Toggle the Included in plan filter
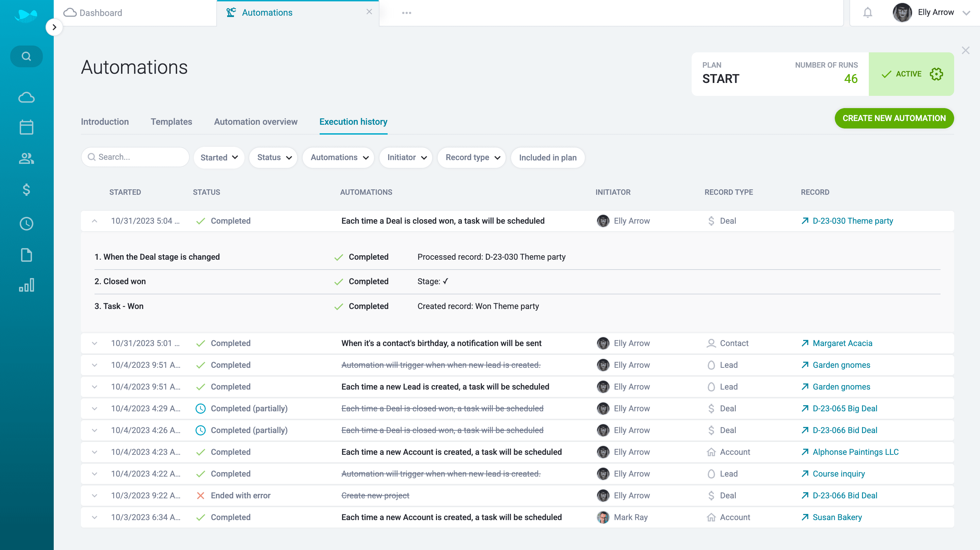The width and height of the screenshot is (980, 550). 547,157
